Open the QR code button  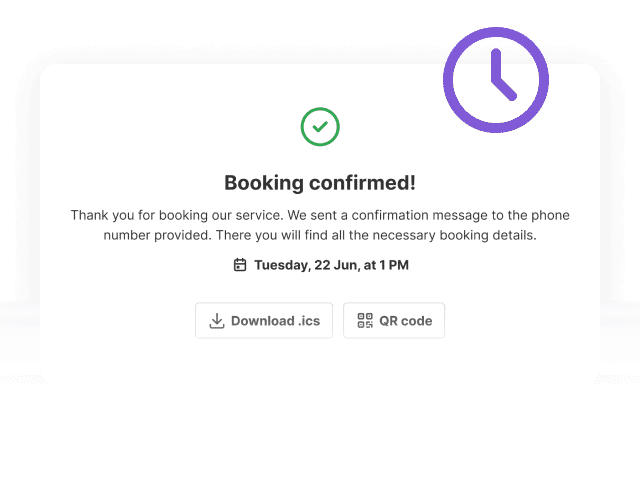(x=394, y=320)
